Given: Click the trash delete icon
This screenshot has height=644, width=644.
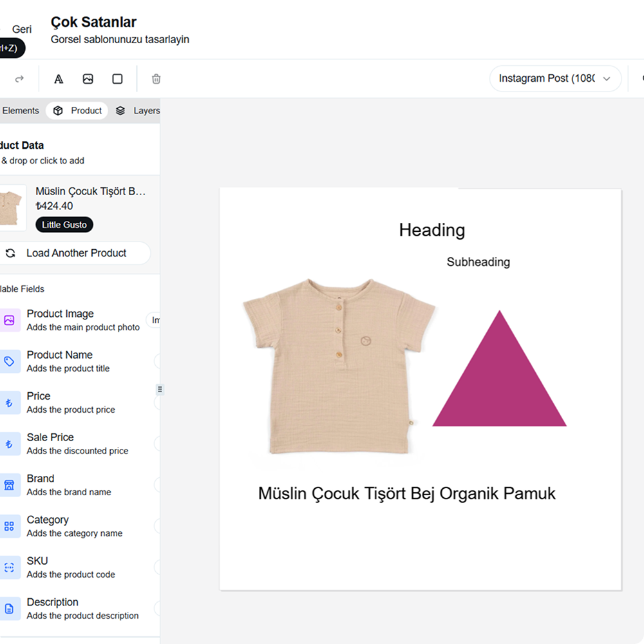Looking at the screenshot, I should (x=156, y=79).
